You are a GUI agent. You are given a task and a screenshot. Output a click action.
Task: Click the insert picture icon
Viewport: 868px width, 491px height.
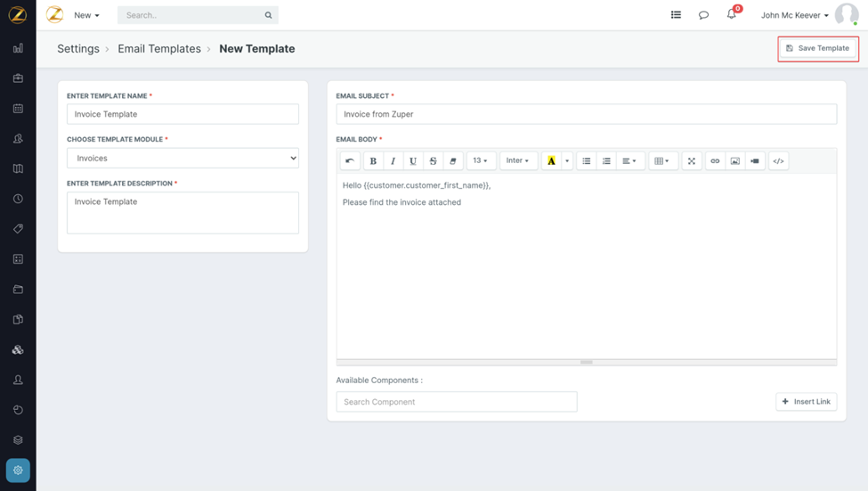tap(734, 161)
